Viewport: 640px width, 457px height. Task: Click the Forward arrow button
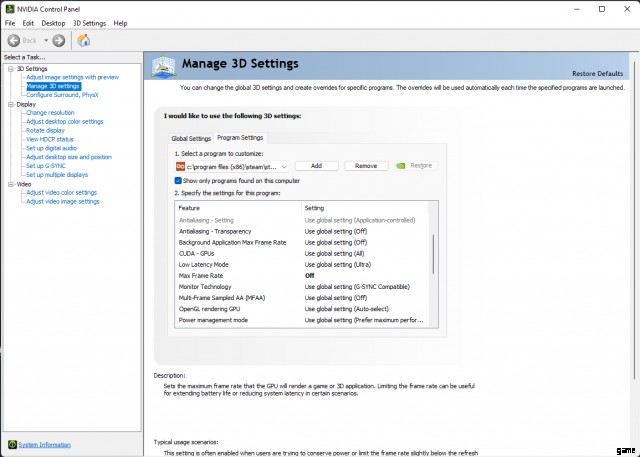(x=59, y=41)
